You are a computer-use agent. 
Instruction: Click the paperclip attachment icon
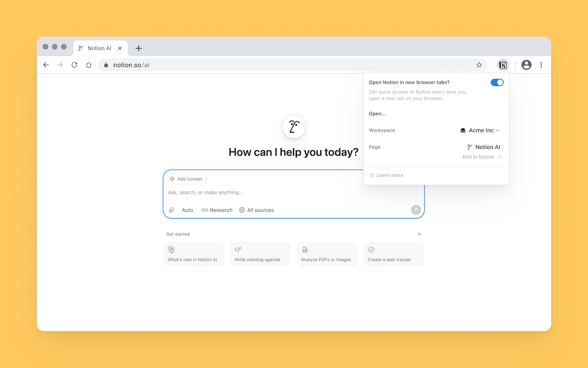(171, 210)
